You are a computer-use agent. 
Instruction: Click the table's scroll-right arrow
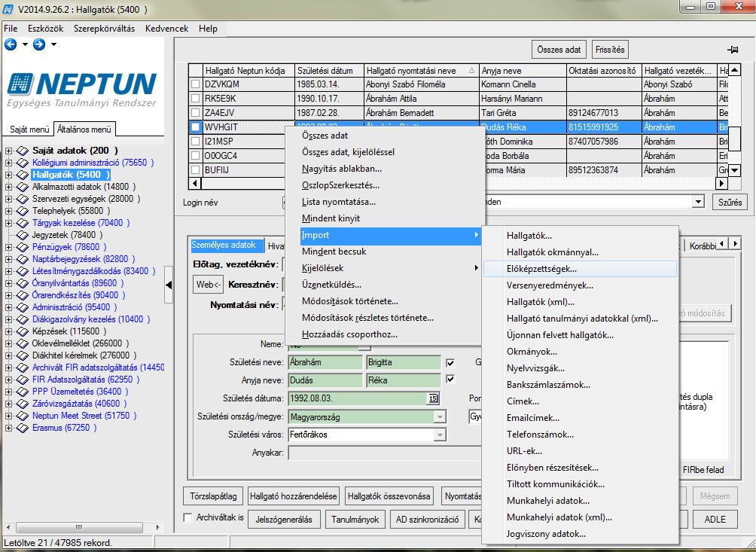coord(722,183)
